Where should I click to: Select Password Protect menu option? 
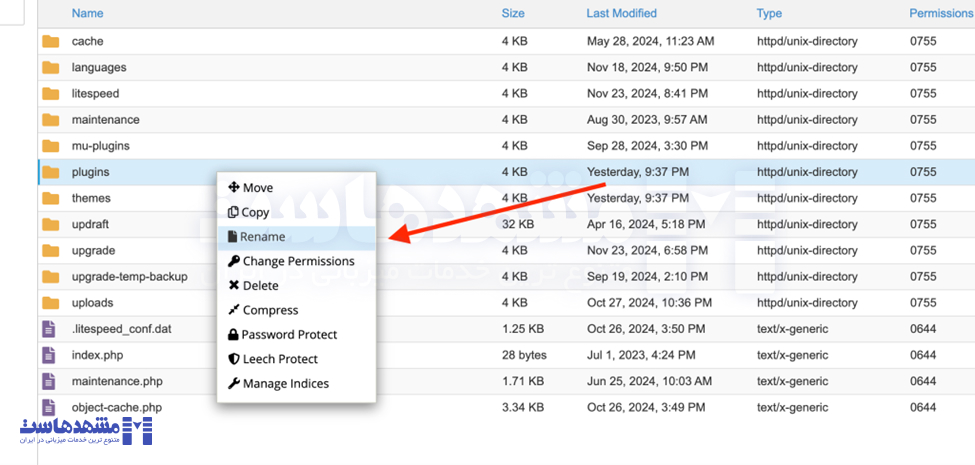point(288,334)
